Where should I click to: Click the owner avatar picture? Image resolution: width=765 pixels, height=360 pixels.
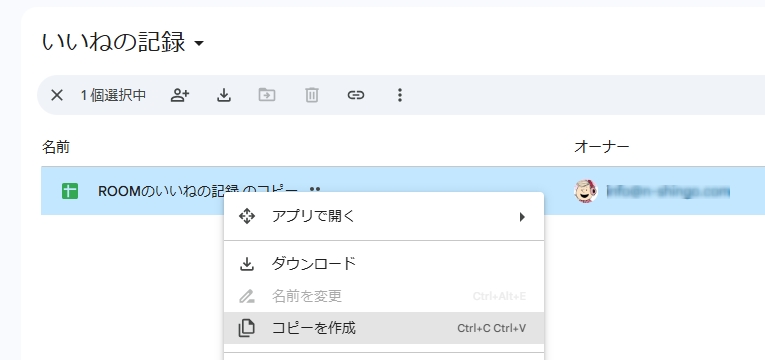coord(586,191)
